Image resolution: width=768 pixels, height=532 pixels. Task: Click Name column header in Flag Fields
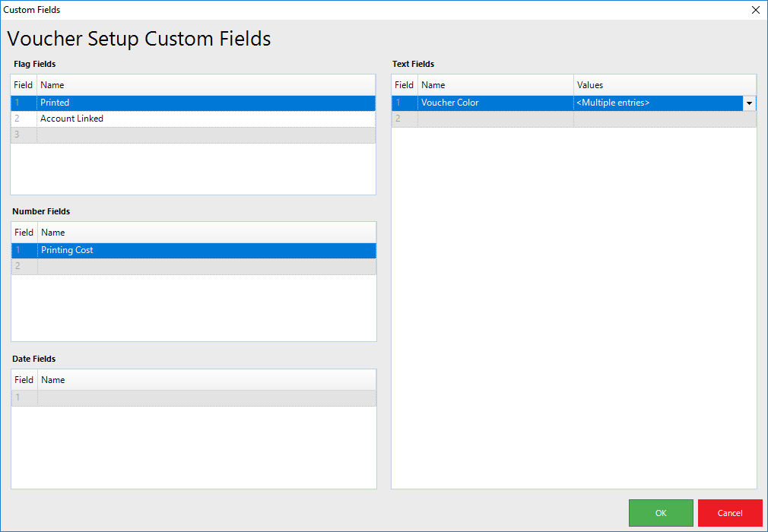(205, 85)
